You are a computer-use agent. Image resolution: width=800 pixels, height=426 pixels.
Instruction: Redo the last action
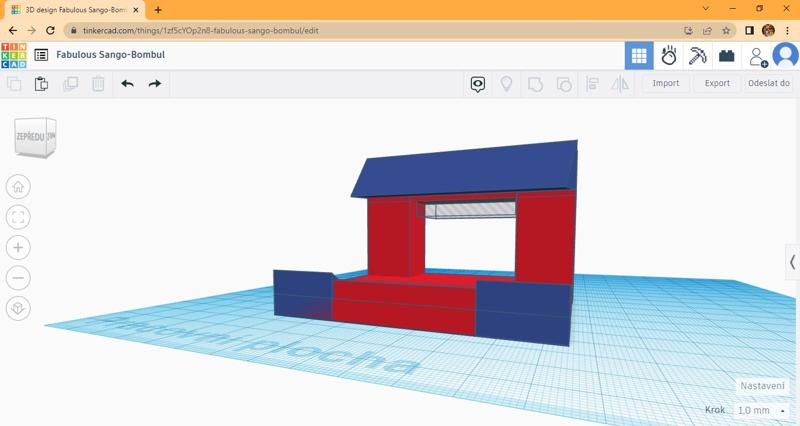(155, 84)
